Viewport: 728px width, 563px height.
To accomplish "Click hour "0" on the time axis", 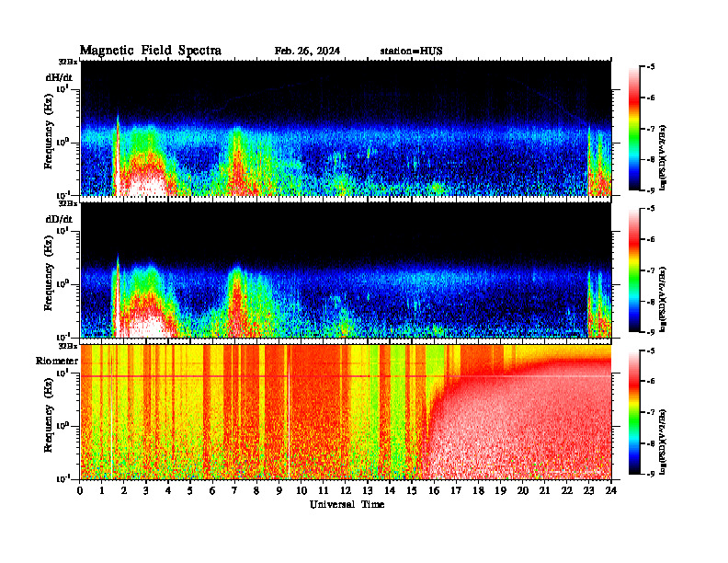I will click(x=80, y=491).
